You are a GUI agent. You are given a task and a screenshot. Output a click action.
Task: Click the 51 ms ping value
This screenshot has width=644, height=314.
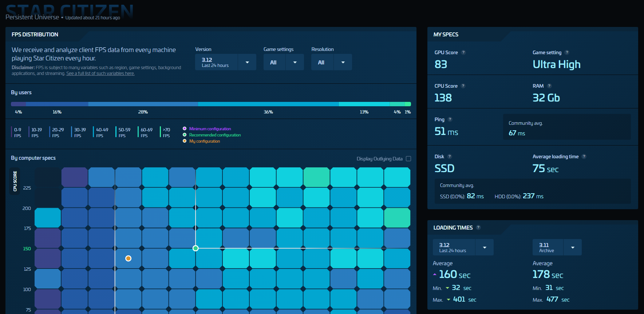pos(446,131)
